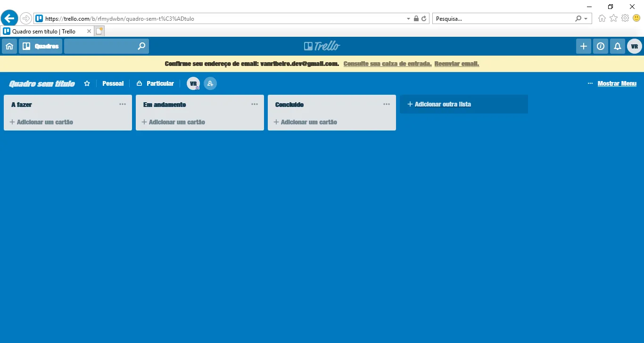This screenshot has width=644, height=343.
Task: Click the Trello home icon
Action: point(9,46)
